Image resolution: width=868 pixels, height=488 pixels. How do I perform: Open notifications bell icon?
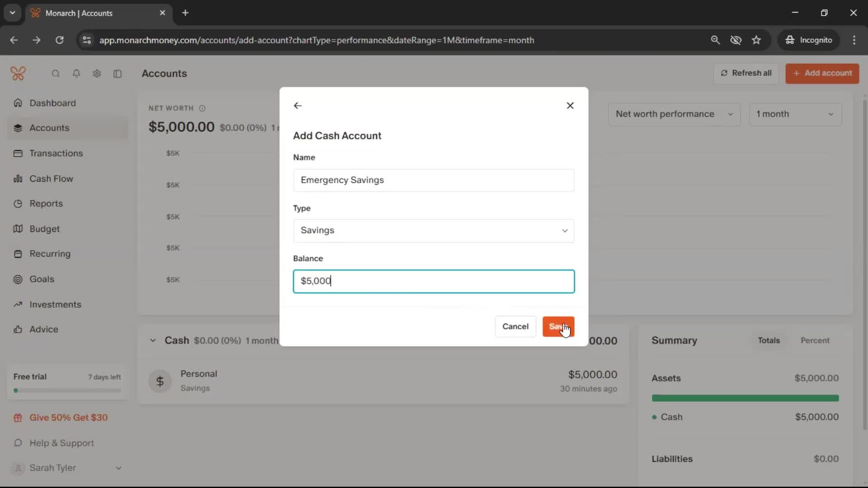pyautogui.click(x=76, y=74)
